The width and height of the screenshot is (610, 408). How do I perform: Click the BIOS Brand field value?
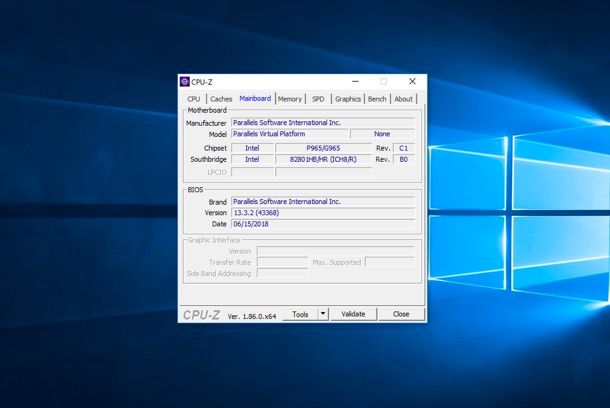coord(323,201)
